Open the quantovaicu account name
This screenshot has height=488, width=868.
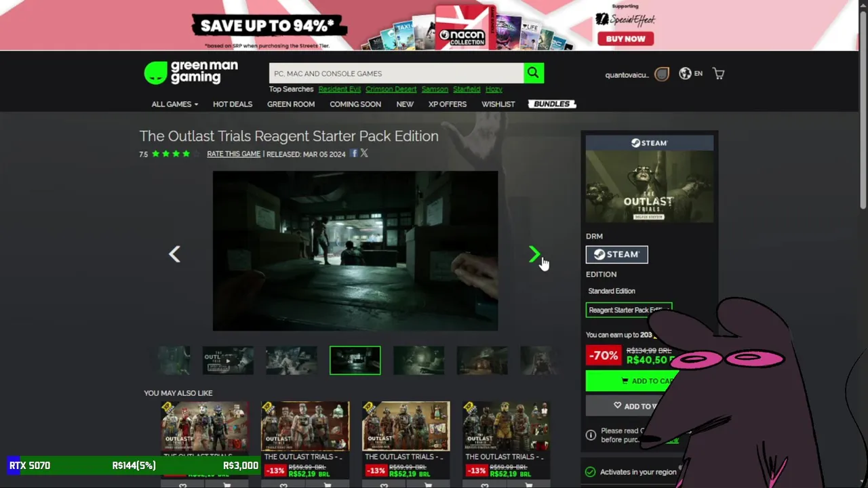click(627, 75)
